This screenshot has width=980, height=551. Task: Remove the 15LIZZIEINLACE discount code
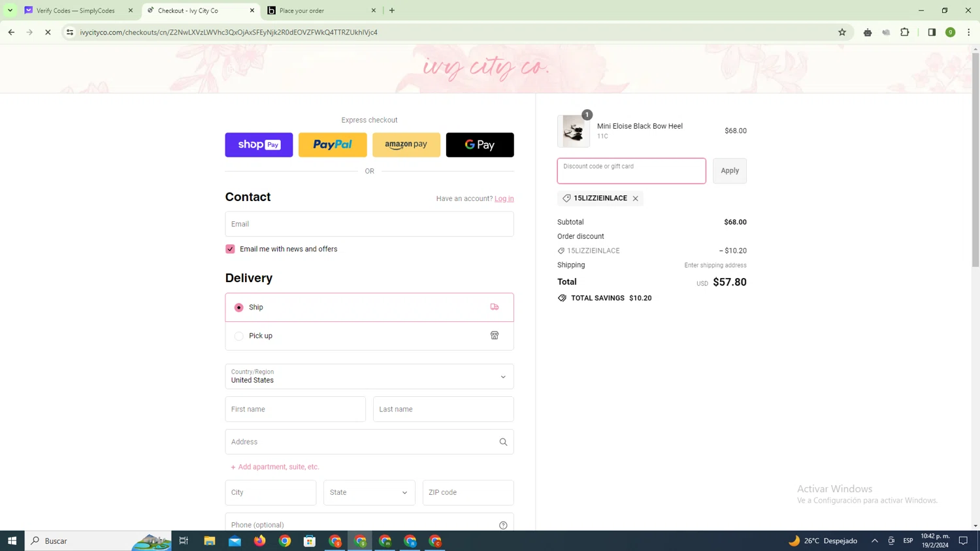pyautogui.click(x=635, y=198)
